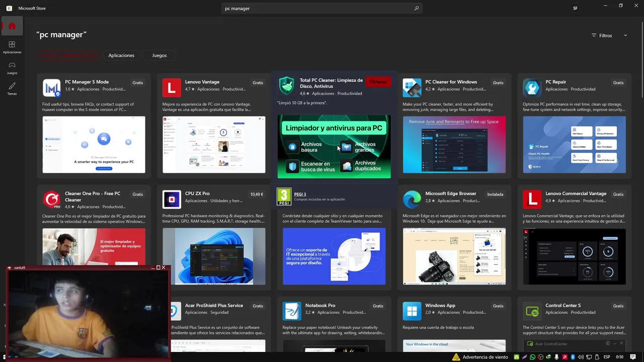Click the Total PC Cleaner app title
Viewport: 644px width, 362px height.
click(x=331, y=83)
